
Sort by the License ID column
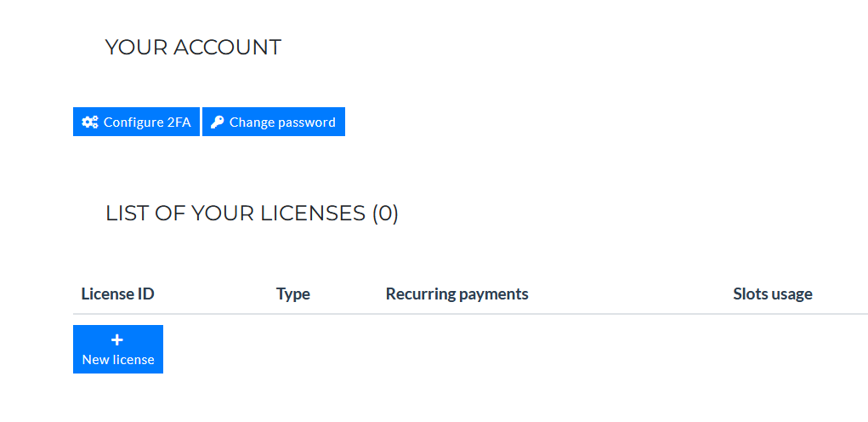pos(117,294)
